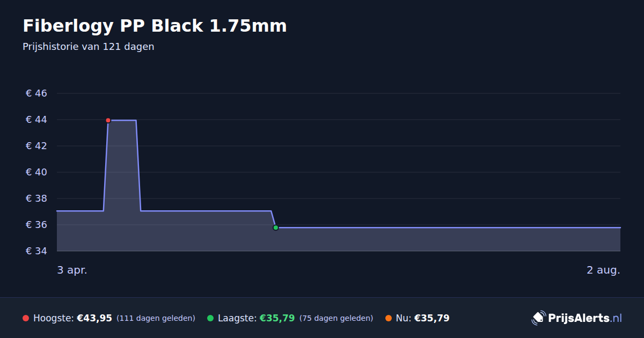644x338 pixels.
Task: Click the Prijshistorie van 121 dagen subtitle
Action: (89, 47)
